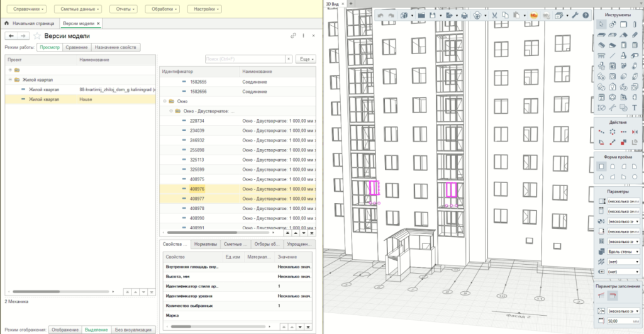Viewport: 644px width, 334px height.
Task: Open the Начальная страница tab
Action: coord(33,23)
